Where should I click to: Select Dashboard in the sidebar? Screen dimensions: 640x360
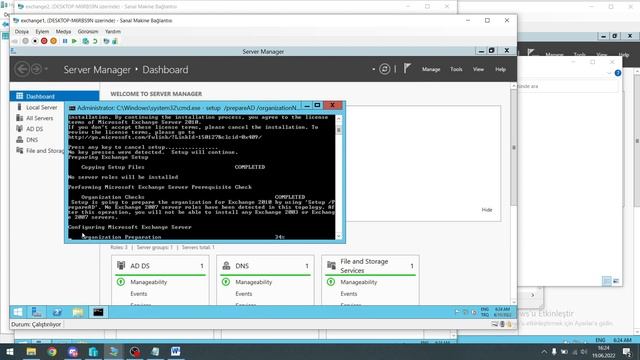coord(54,96)
